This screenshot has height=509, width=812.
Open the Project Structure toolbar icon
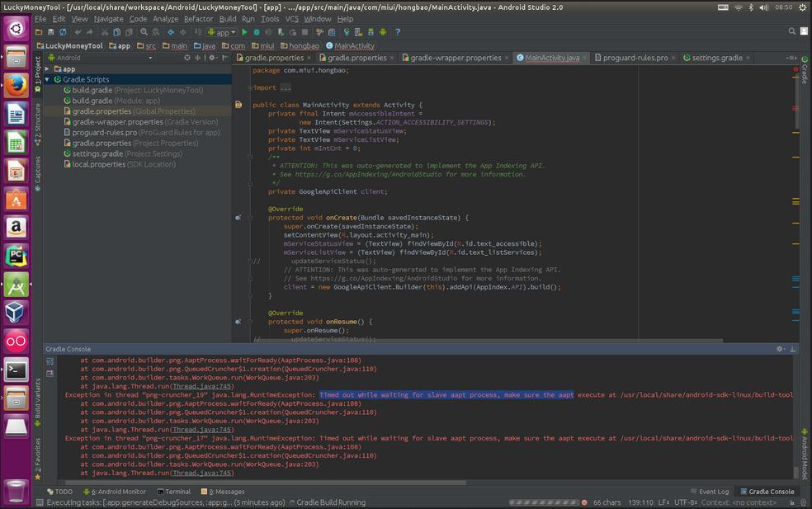[332, 32]
